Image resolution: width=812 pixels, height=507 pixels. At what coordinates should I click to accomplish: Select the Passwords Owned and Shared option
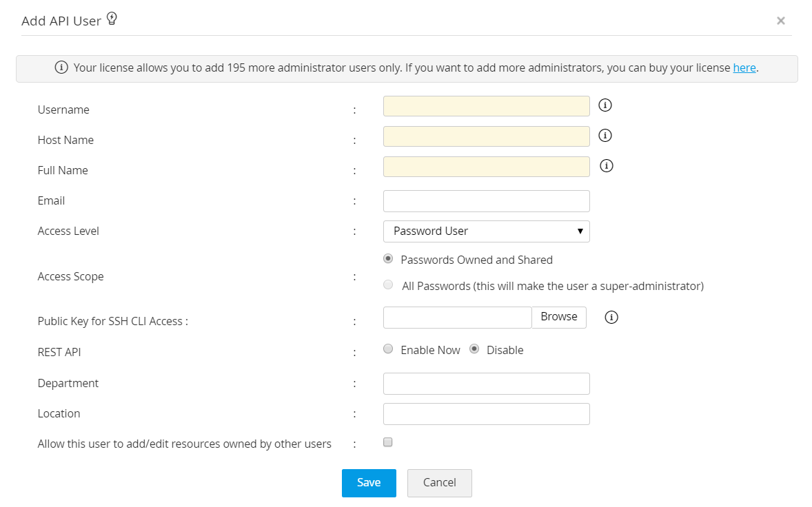[389, 259]
